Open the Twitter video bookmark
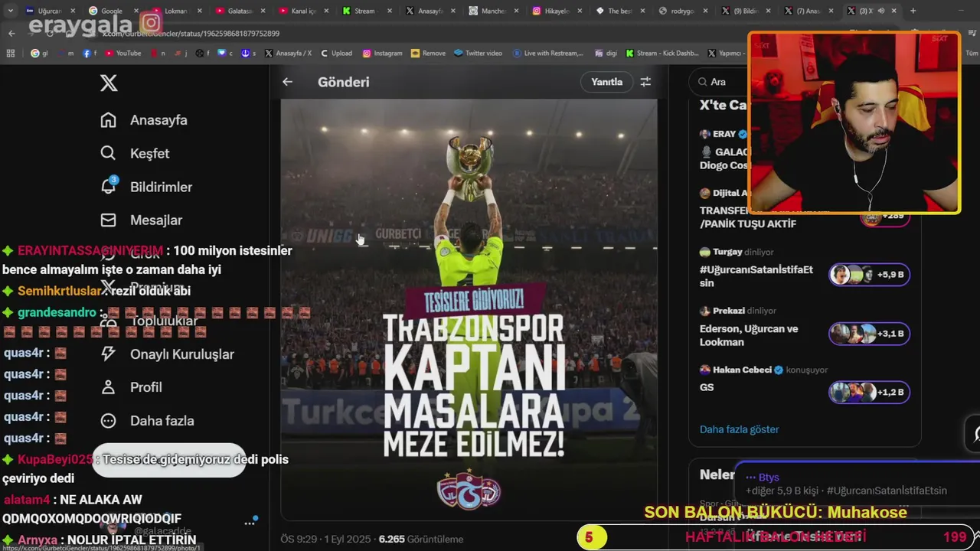 pos(478,53)
